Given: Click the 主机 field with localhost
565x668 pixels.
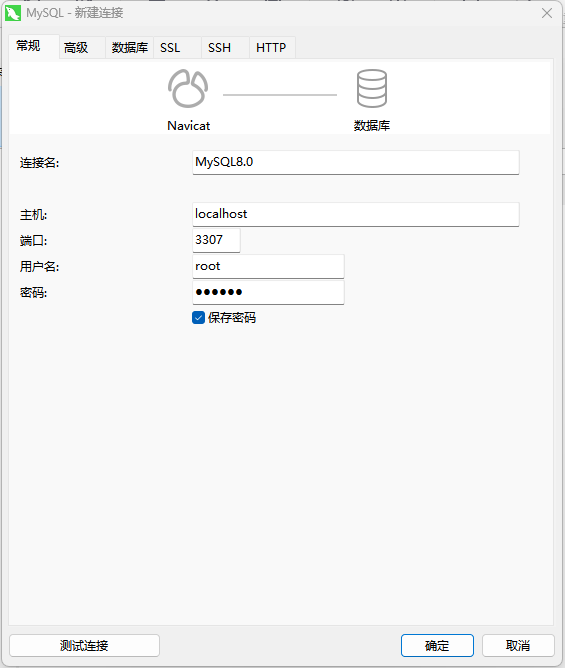Looking at the screenshot, I should pyautogui.click(x=355, y=214).
